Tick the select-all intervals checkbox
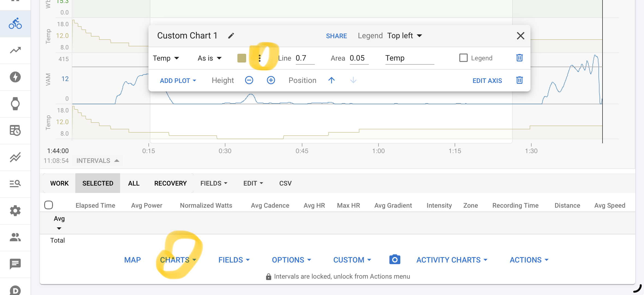Viewport: 644px width, 295px height. coord(49,205)
